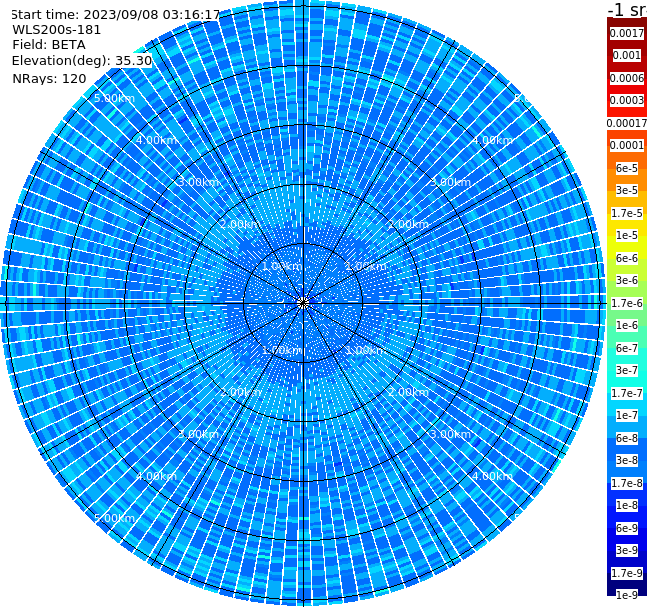The height and width of the screenshot is (607, 647).
Task: Pick the '1e-5' colorbar value
Action: click(x=627, y=236)
